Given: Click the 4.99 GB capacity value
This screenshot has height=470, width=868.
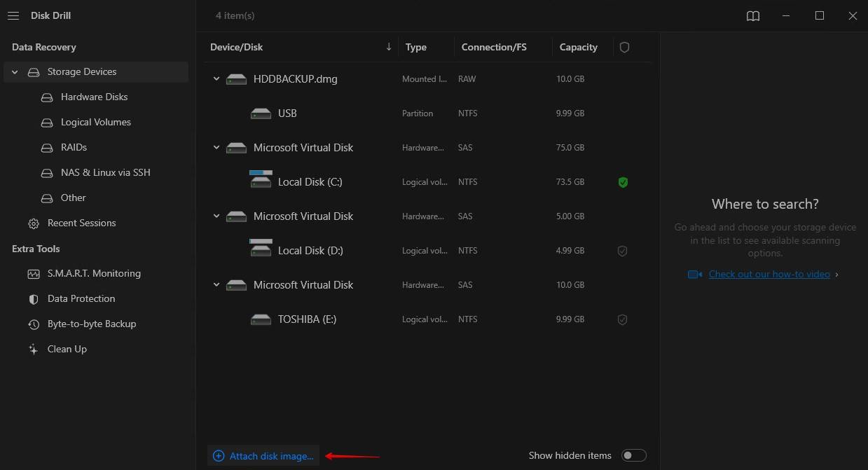Looking at the screenshot, I should tap(570, 251).
